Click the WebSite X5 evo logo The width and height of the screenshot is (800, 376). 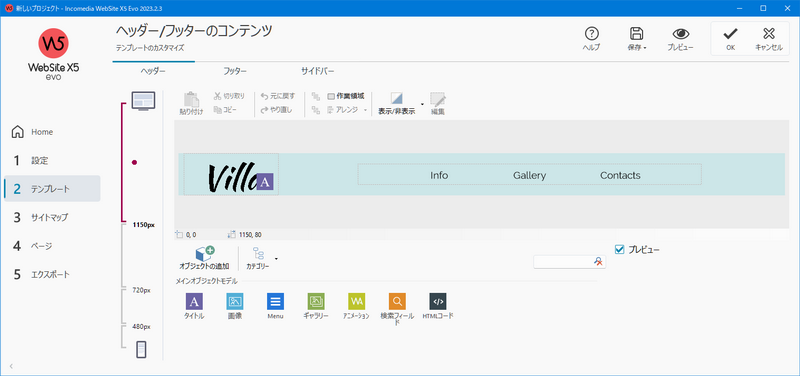point(53,54)
